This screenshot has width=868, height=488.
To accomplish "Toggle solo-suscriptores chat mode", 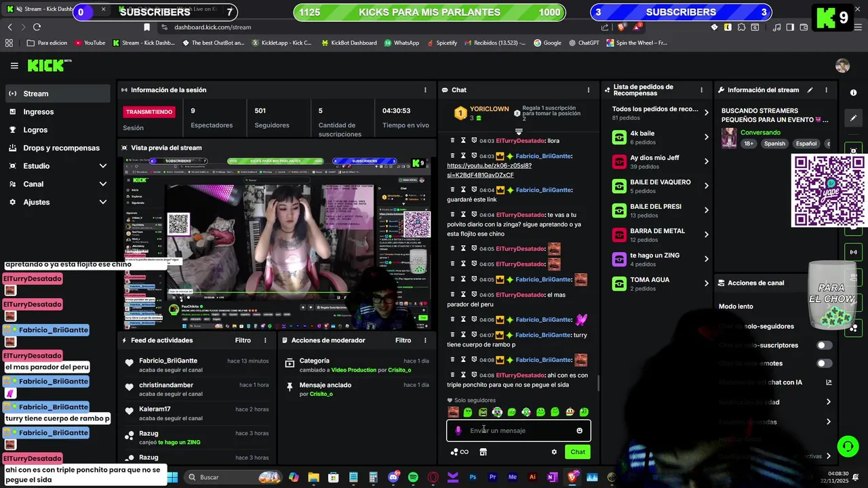I will [824, 345].
